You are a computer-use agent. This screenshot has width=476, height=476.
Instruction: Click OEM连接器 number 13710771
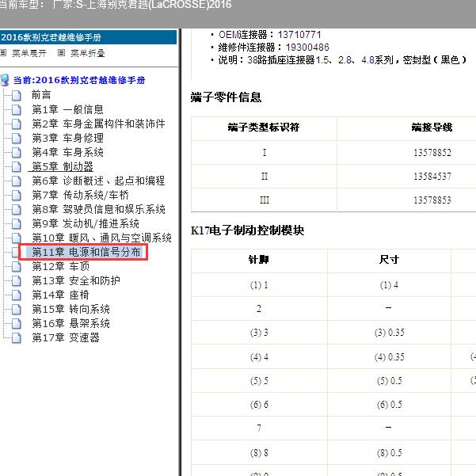coord(299,35)
